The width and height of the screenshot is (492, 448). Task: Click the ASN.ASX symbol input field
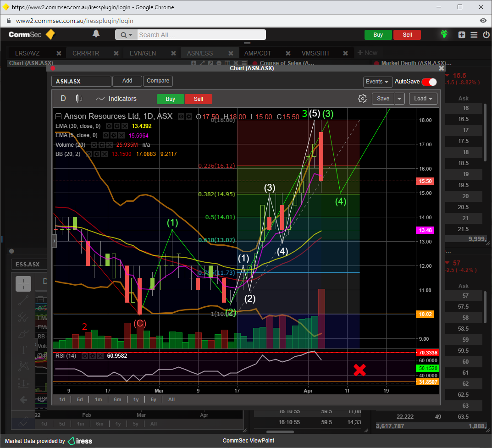[x=81, y=81]
